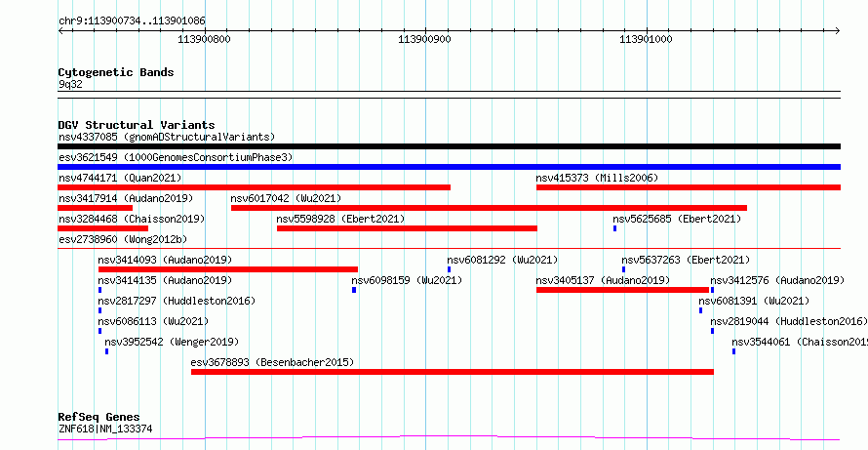This screenshot has height=450, width=868.
Task: Click nsv6081391 (Wu2021) label
Action: (x=754, y=301)
